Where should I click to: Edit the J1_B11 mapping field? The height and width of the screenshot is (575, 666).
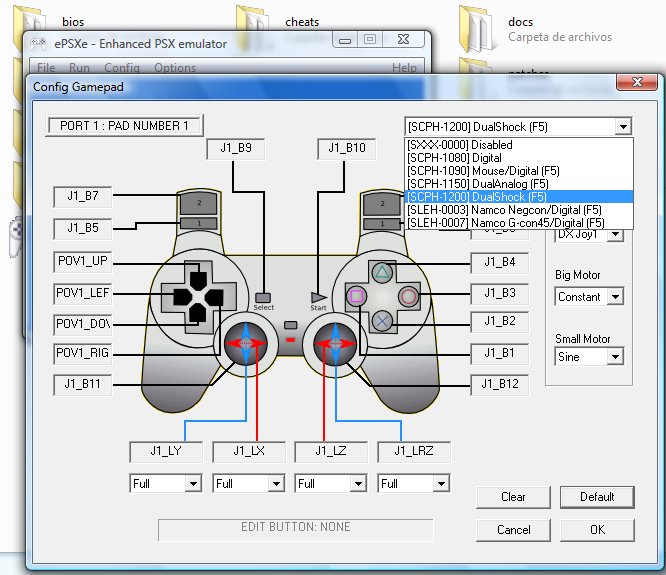(83, 385)
